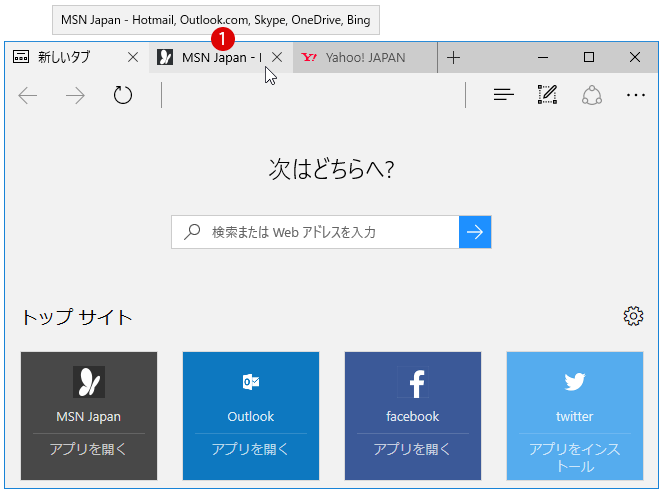Open the More actions ellipsis menu
The height and width of the screenshot is (491, 660).
coord(636,95)
